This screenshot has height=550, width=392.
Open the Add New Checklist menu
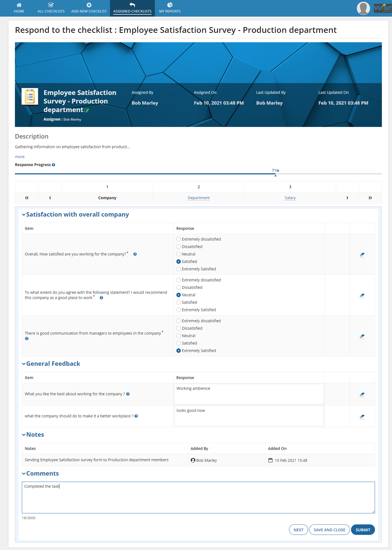point(89,8)
